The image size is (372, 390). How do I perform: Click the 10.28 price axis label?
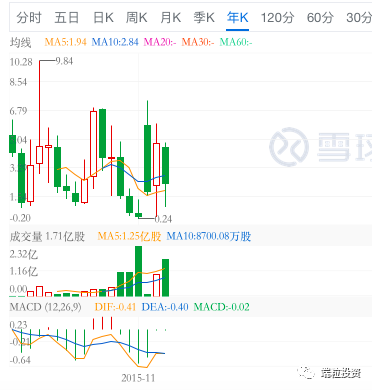(21, 62)
